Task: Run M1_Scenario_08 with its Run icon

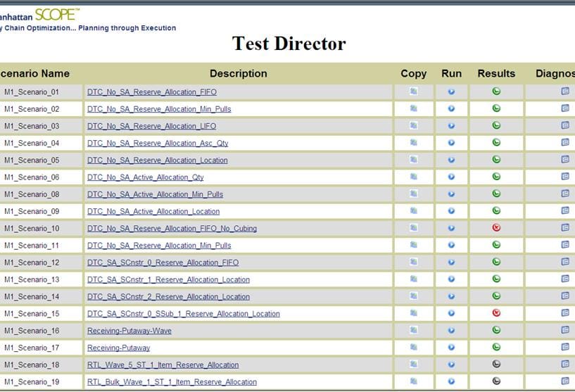Action: (451, 194)
